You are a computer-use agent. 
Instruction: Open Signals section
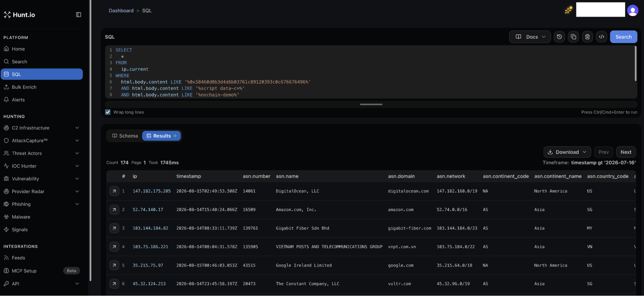[x=42, y=230]
